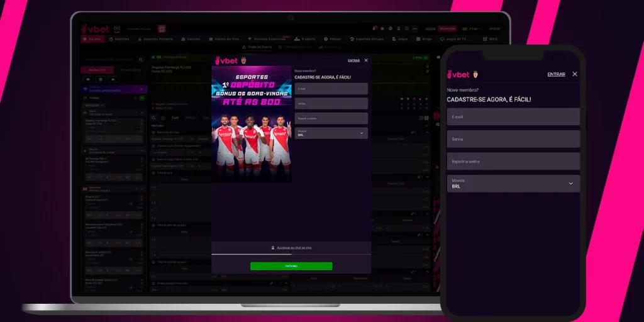Select the Partida markets tab
This screenshot has height=322, width=644.
191,118
